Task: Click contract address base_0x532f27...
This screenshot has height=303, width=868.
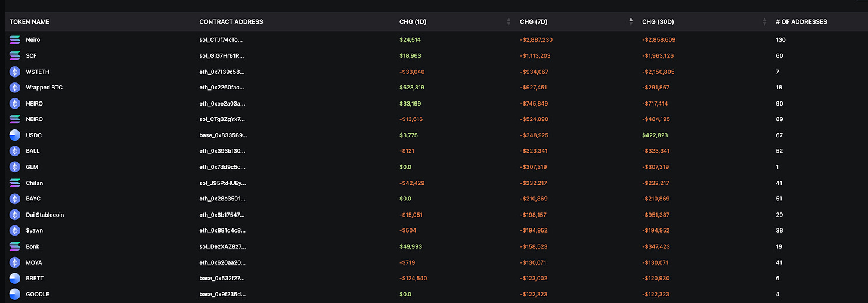Action: 222,278
